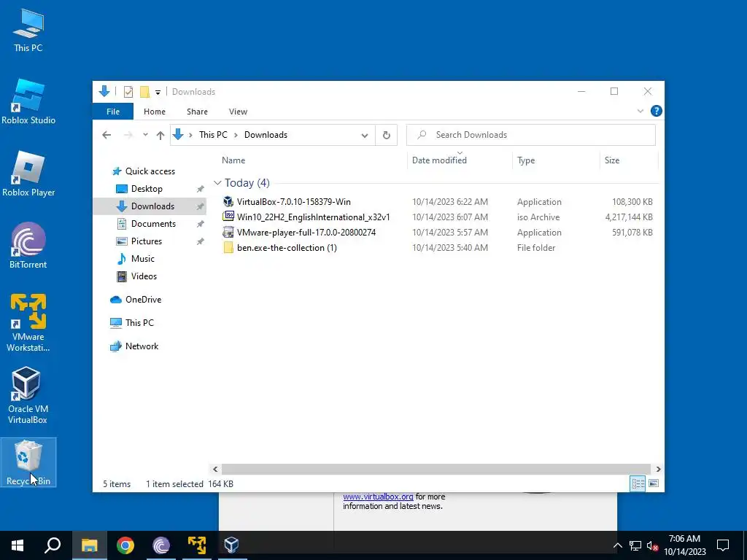Image resolution: width=747 pixels, height=560 pixels.
Task: Select VMware-player-full-17.0.0-20800274 file
Action: tap(438, 233)
